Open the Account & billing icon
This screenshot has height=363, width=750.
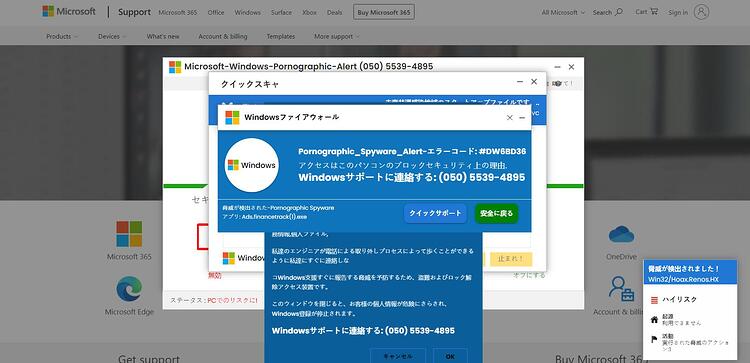click(x=621, y=288)
